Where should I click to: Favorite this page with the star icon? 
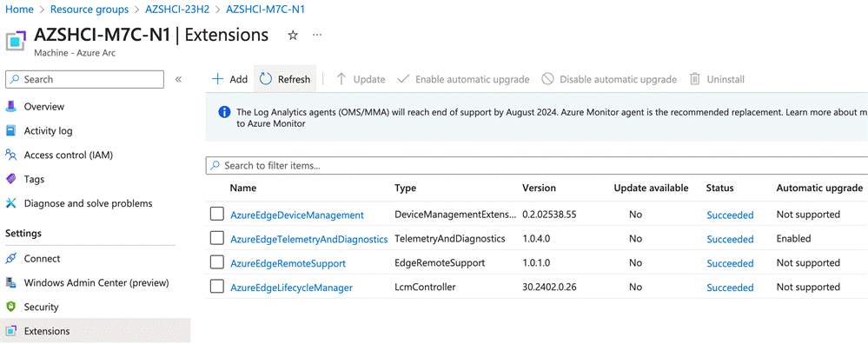coord(294,36)
